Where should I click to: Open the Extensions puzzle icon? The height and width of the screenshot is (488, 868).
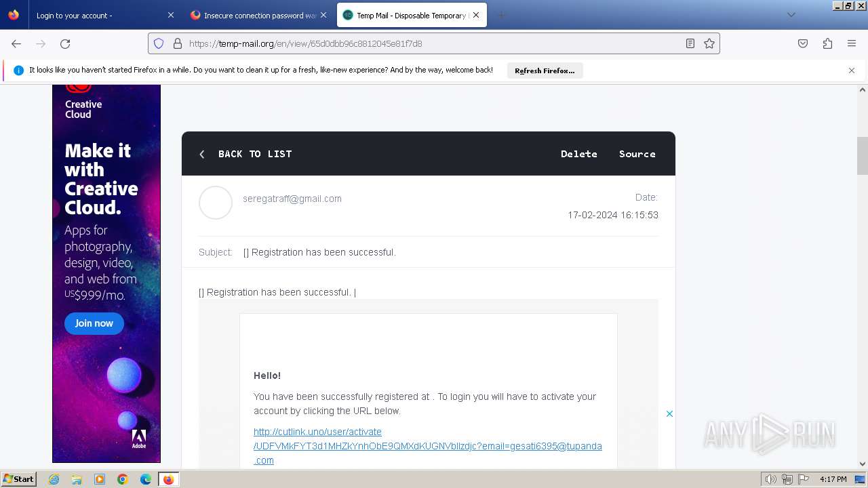tap(827, 43)
